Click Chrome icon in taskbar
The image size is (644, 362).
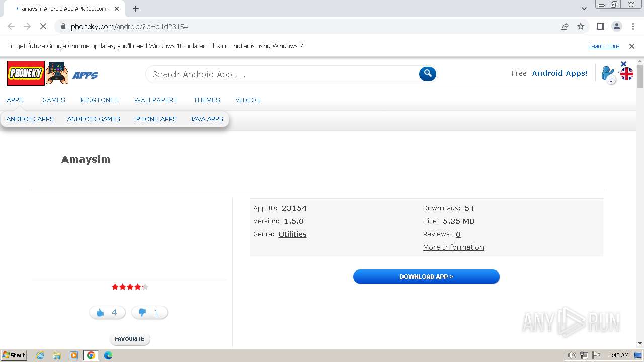[x=91, y=355]
